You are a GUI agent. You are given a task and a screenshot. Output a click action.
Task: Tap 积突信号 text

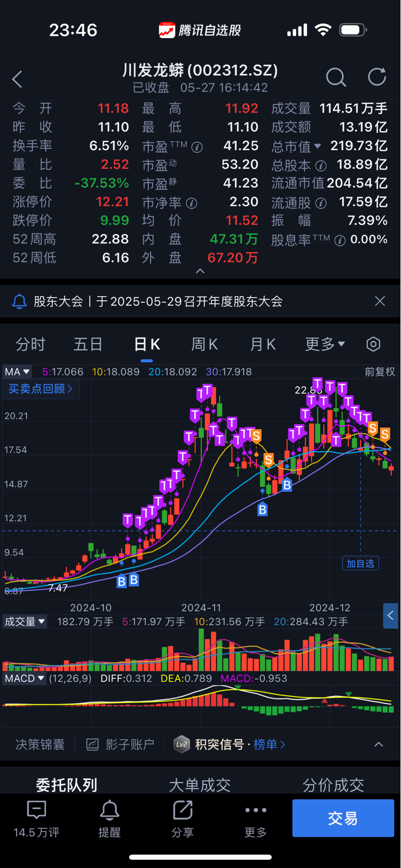[220, 744]
